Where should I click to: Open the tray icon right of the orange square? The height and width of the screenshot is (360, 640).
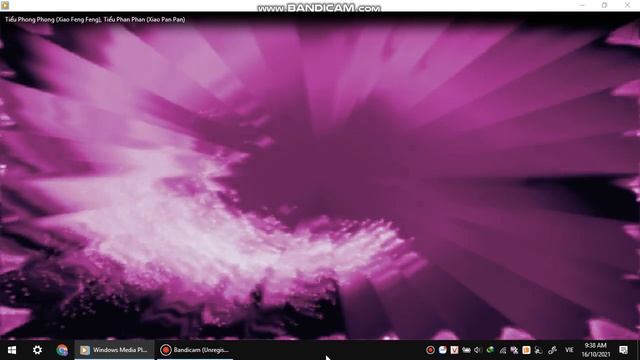point(538,350)
